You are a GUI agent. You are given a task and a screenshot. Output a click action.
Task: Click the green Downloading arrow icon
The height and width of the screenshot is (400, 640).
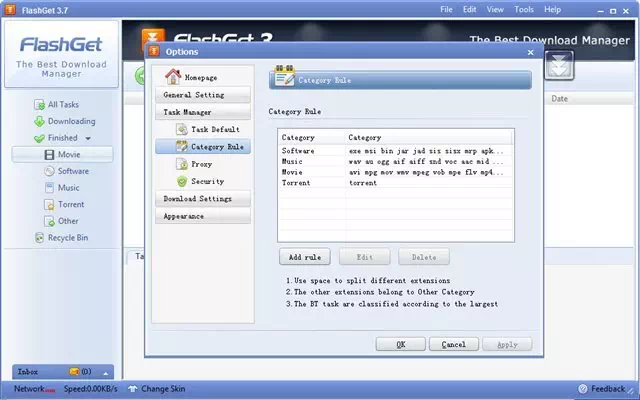pos(39,121)
